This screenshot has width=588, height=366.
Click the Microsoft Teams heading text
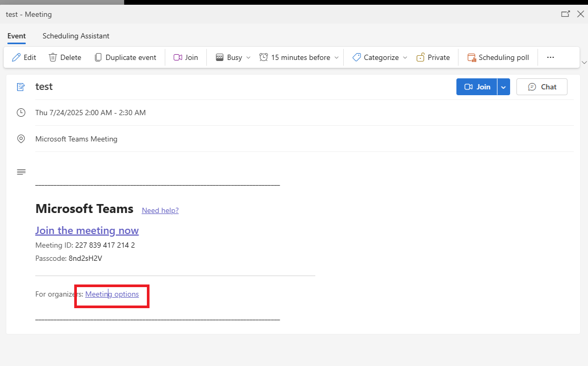click(x=84, y=209)
